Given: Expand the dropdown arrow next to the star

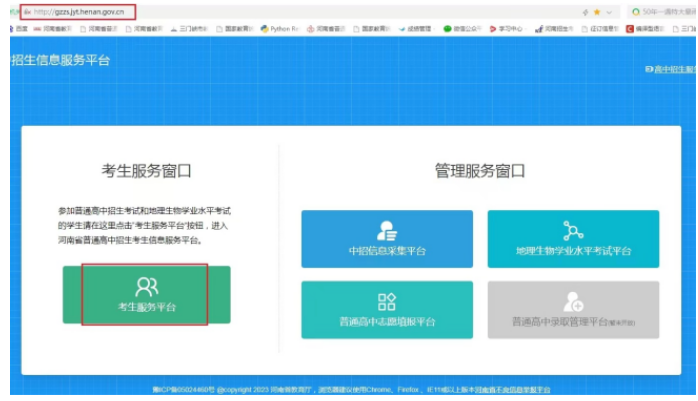Looking at the screenshot, I should click(610, 12).
